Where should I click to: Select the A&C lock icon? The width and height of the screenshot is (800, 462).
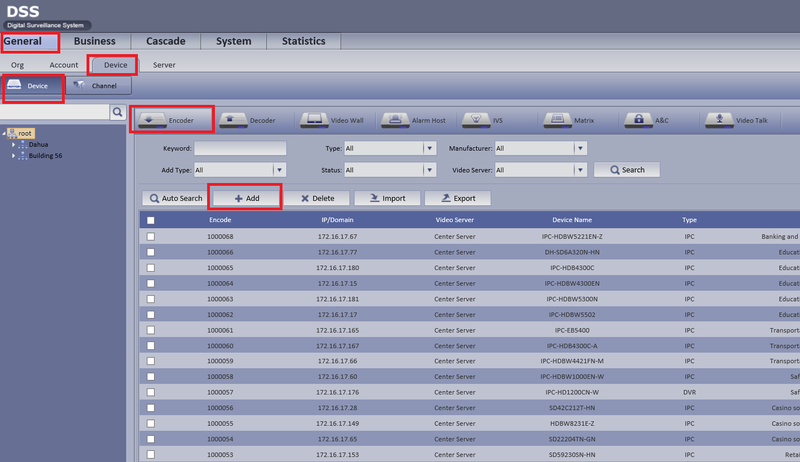point(638,120)
